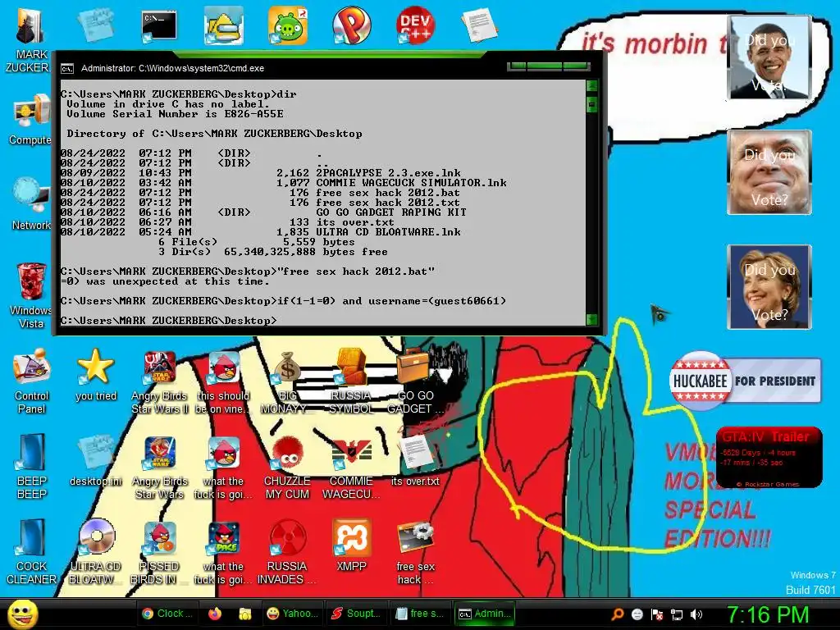The width and height of the screenshot is (840, 630).
Task: Click the McCain 'Did you Vote?' gadget
Action: 769,172
